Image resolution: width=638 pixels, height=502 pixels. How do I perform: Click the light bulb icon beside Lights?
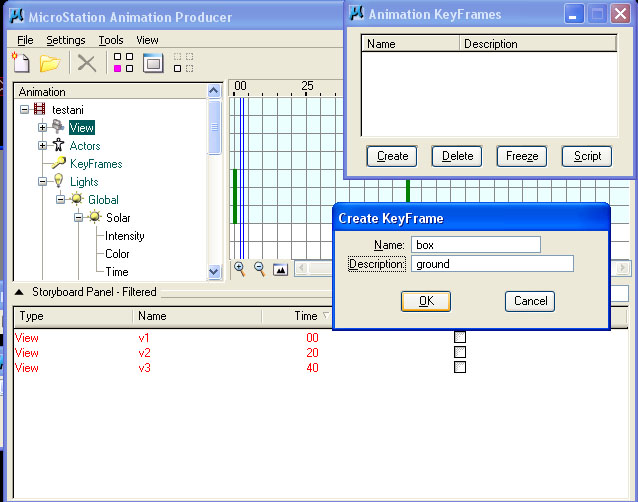pos(58,181)
